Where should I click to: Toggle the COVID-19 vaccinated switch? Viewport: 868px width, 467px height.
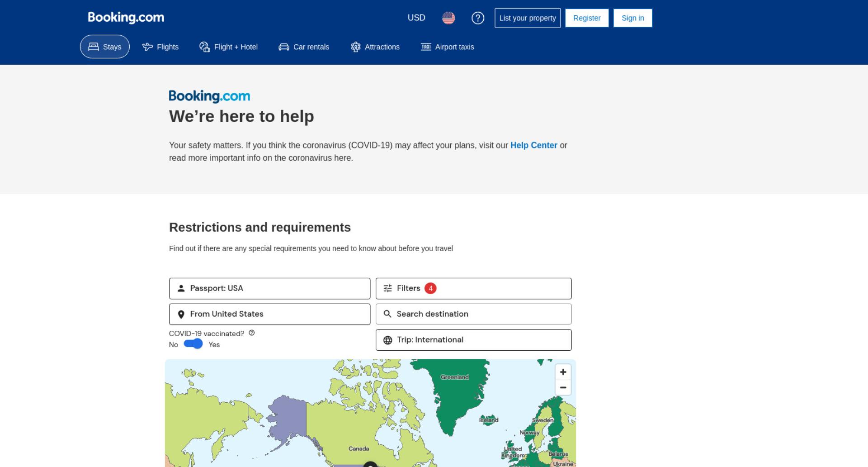[193, 344]
